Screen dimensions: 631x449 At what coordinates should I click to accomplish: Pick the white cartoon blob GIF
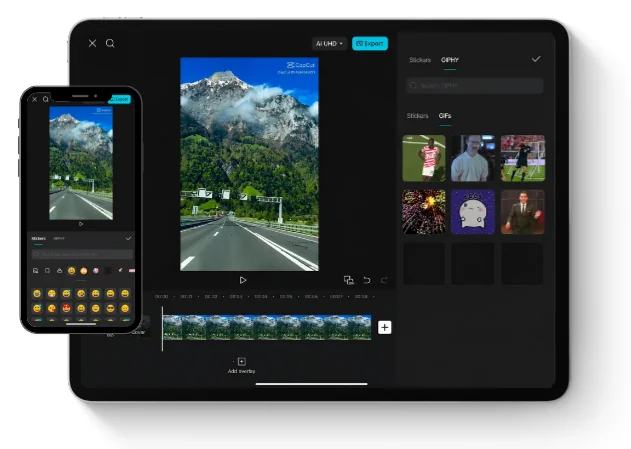point(473,212)
